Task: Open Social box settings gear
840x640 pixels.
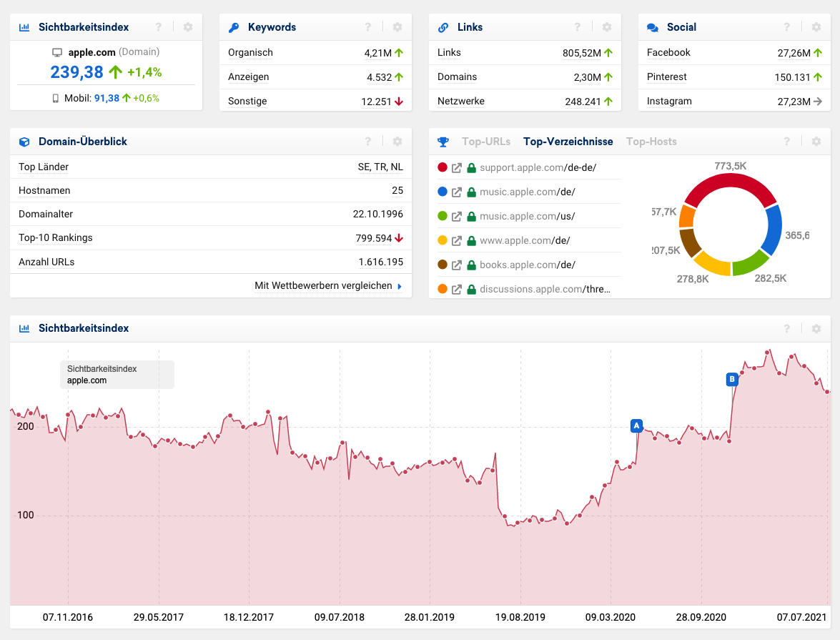Action: (x=816, y=26)
